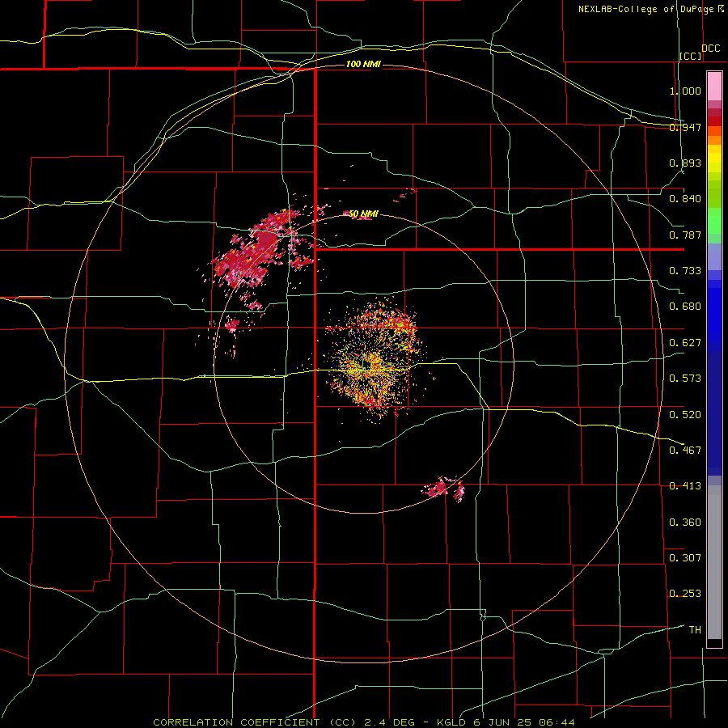Click the KGLD station identifier
The width and height of the screenshot is (728, 728).
click(x=453, y=722)
